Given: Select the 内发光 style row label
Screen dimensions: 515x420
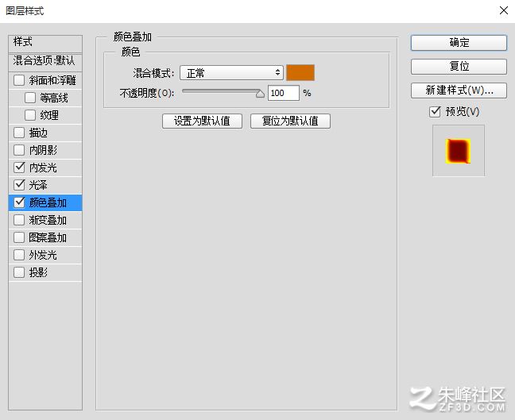Looking at the screenshot, I should point(43,168).
